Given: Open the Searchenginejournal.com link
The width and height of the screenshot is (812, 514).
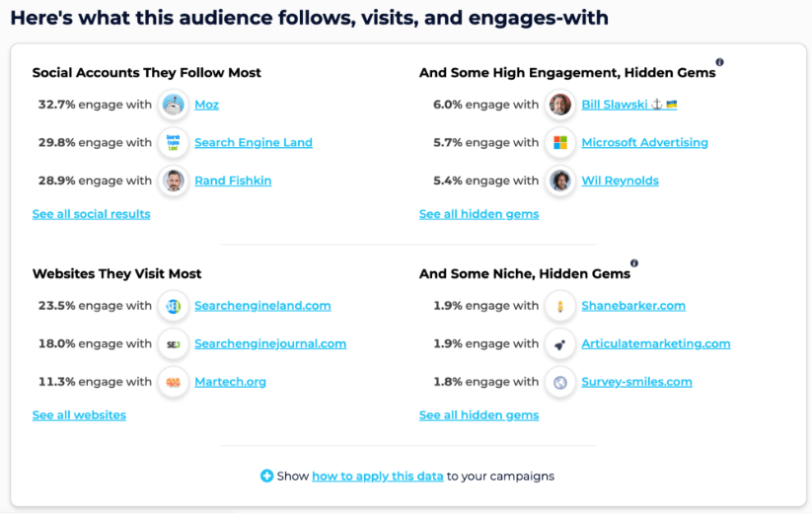Looking at the screenshot, I should pyautogui.click(x=270, y=344).
